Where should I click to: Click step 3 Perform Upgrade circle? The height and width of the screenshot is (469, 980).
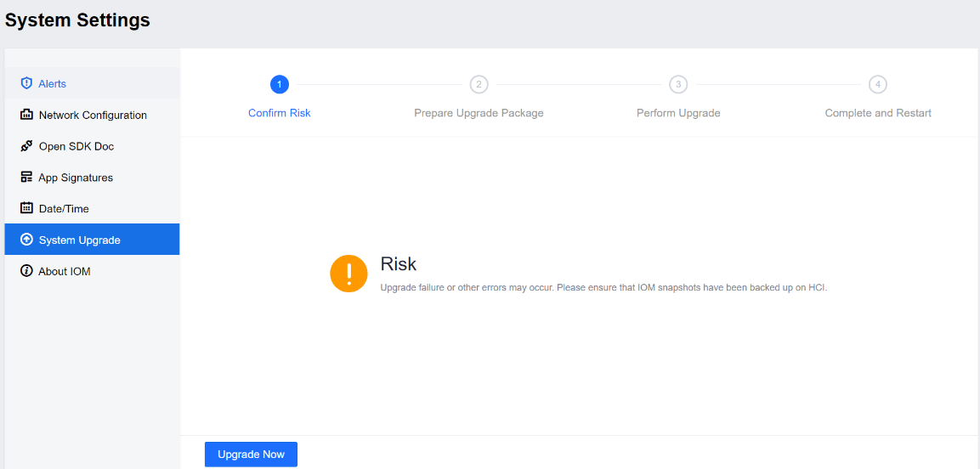[678, 84]
